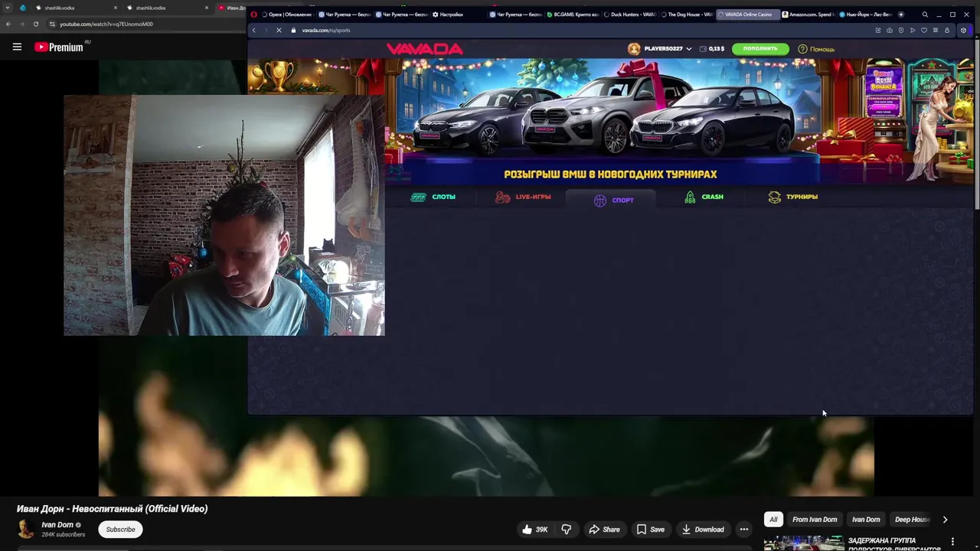Open Opera extensions cube icon
Image resolution: width=980 pixels, height=551 pixels.
click(x=964, y=31)
